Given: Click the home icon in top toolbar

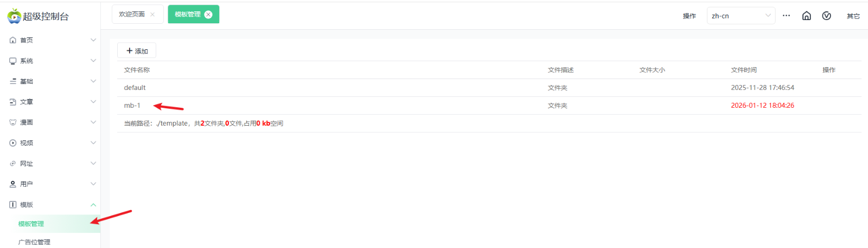Looking at the screenshot, I should pyautogui.click(x=806, y=16).
